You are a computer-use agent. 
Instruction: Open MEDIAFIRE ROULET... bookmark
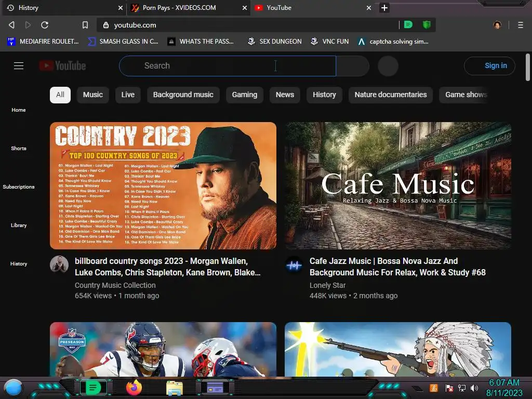(x=43, y=42)
